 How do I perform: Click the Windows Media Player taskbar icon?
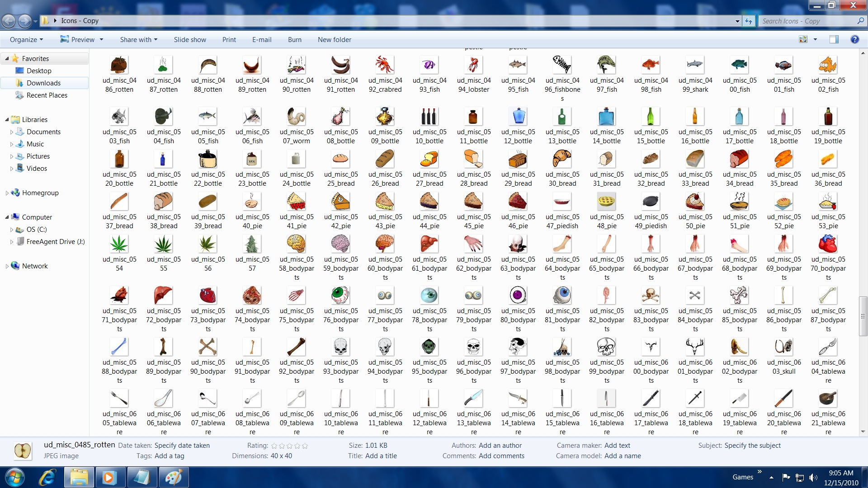tap(109, 477)
